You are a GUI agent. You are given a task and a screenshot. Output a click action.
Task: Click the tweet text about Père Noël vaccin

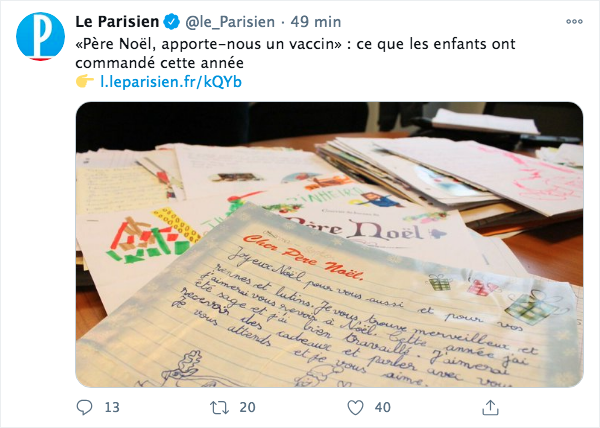(295, 53)
